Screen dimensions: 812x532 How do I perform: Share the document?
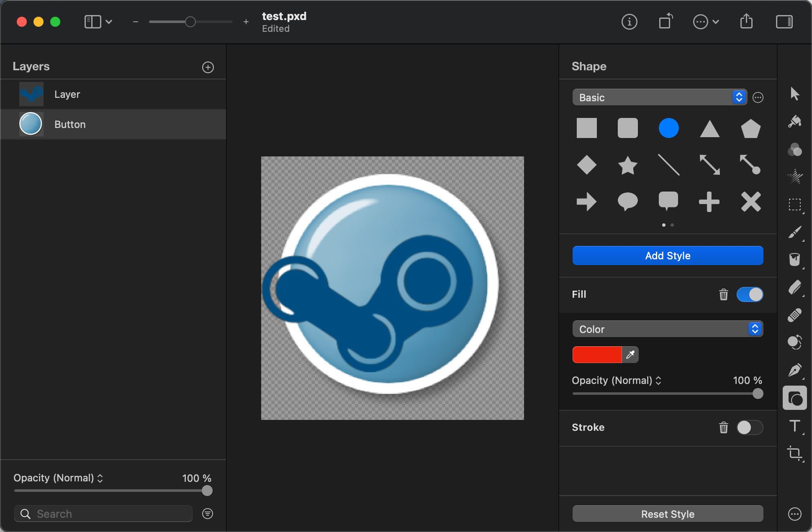(746, 21)
